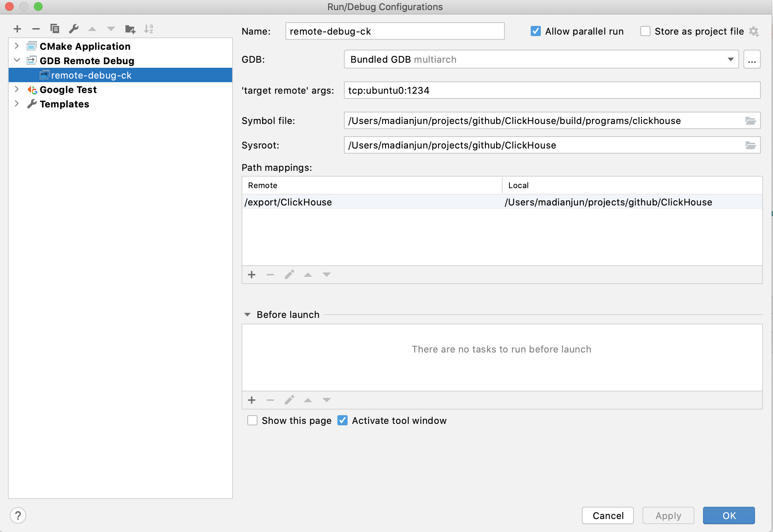Edit the selected path mapping
This screenshot has width=773, height=532.
289,275
